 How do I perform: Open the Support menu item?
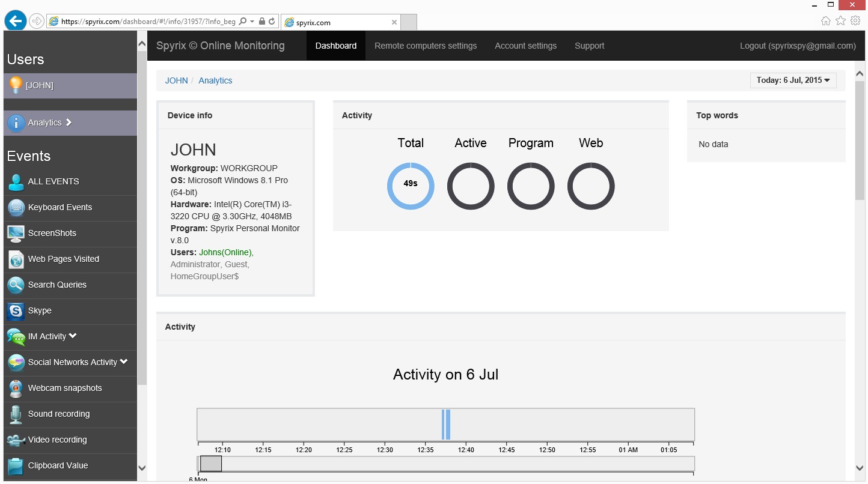(590, 46)
